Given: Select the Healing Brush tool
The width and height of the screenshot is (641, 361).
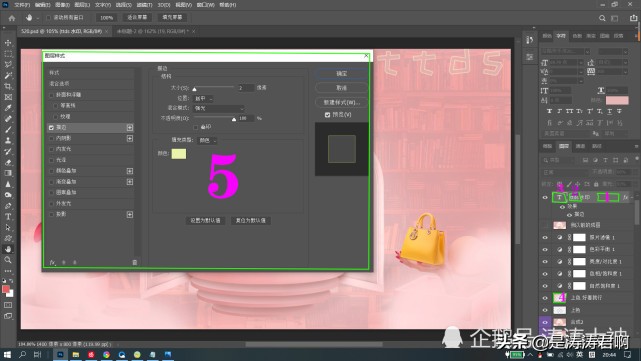Looking at the screenshot, I should (8, 119).
